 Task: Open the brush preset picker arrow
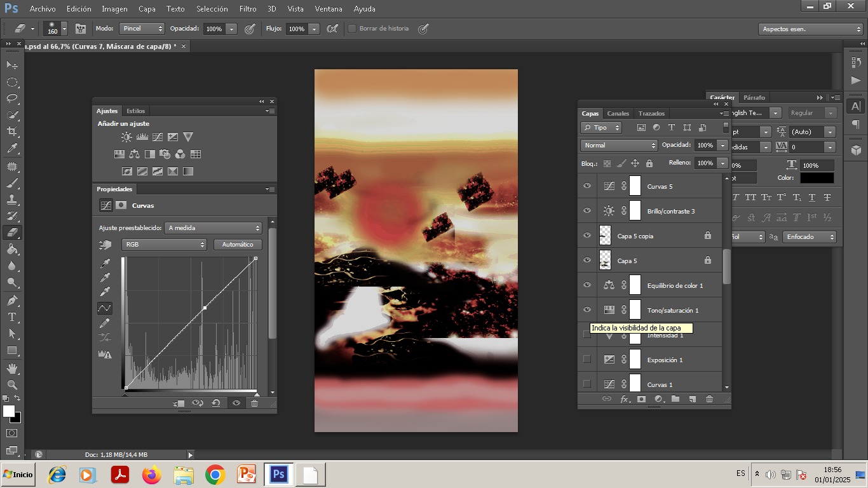[x=64, y=29]
